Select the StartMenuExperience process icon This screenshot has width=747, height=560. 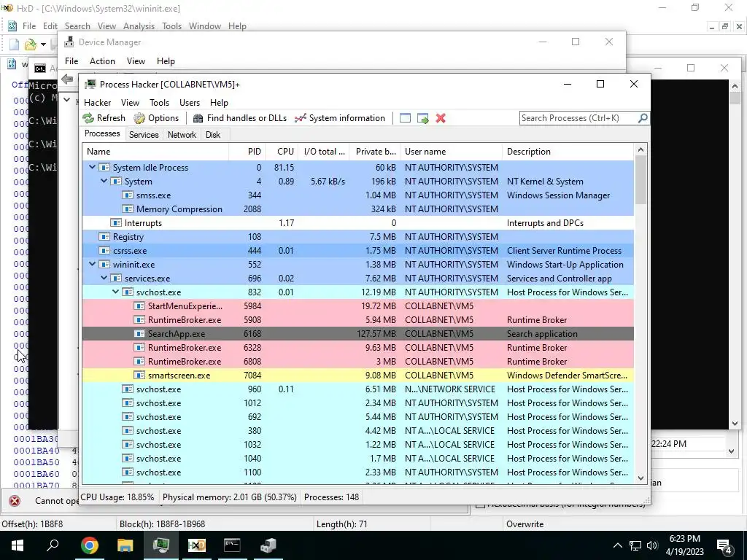(x=139, y=306)
